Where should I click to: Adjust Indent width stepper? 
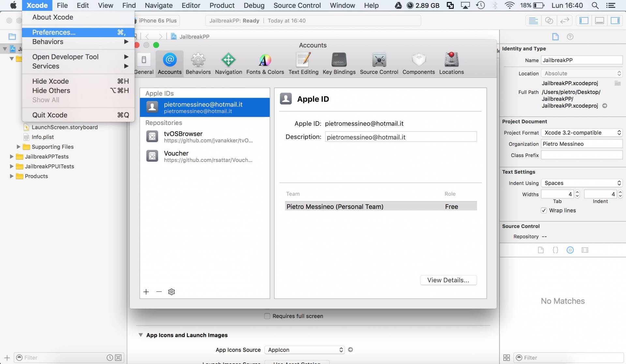[x=620, y=194]
